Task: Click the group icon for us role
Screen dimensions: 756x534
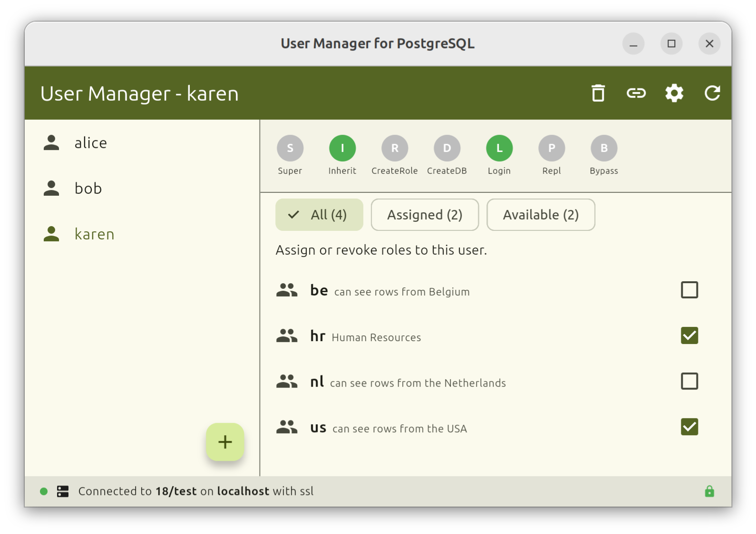Action: point(287,427)
